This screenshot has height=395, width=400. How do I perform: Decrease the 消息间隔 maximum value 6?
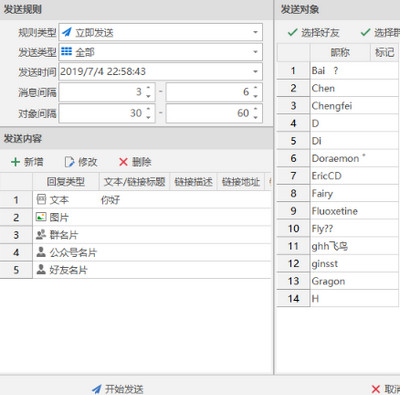tap(255, 96)
